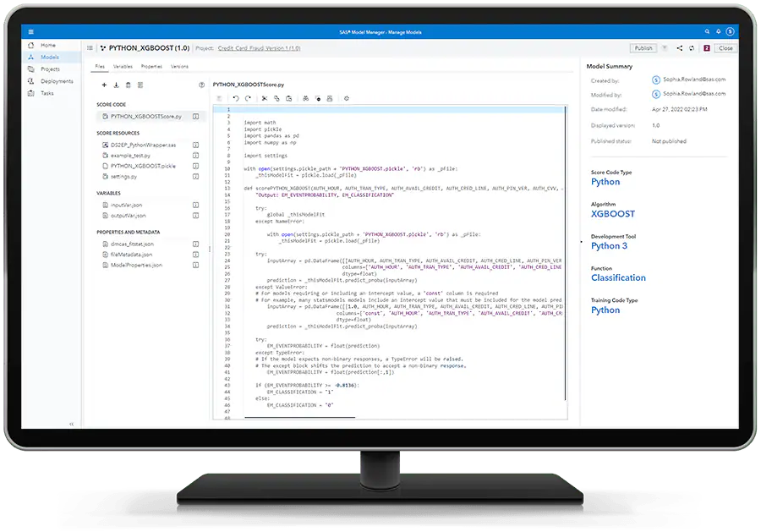
Task: Click the Paste icon in editor toolbar
Action: click(x=289, y=99)
